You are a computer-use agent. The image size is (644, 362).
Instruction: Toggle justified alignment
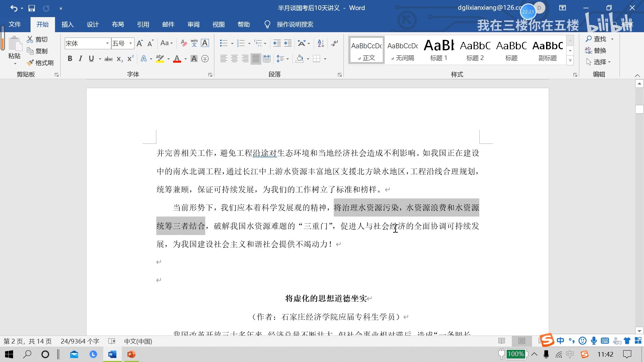pyautogui.click(x=256, y=59)
